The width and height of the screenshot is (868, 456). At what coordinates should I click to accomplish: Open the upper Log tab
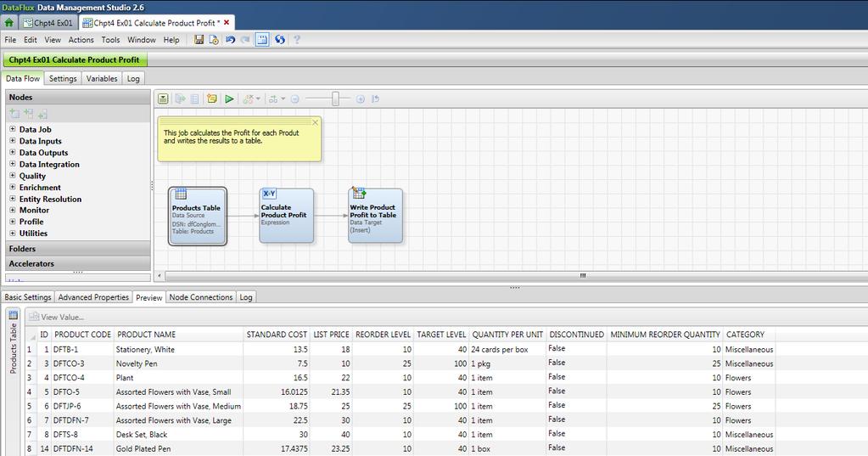click(x=133, y=79)
